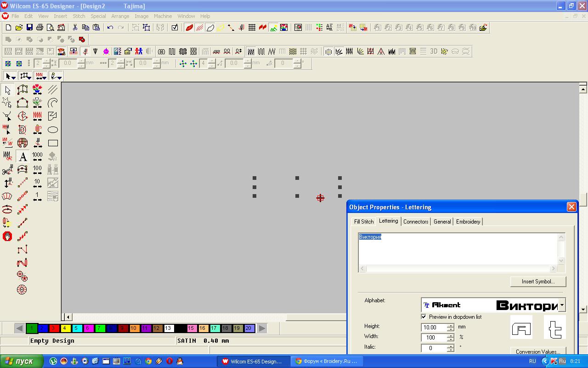
Task: Open the Stitch menu
Action: (79, 16)
